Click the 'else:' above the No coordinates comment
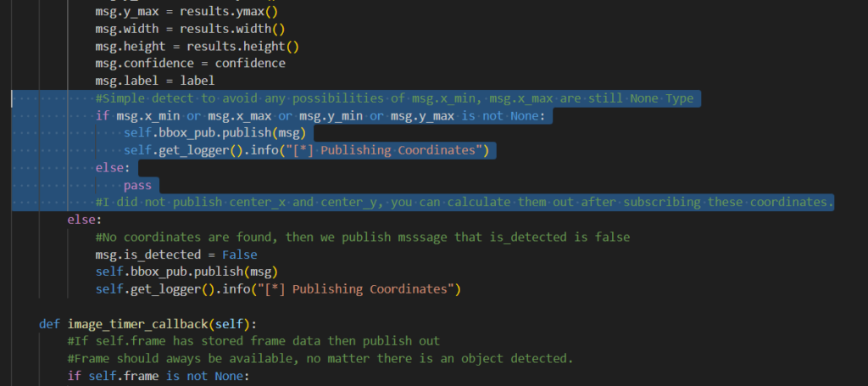 point(85,220)
